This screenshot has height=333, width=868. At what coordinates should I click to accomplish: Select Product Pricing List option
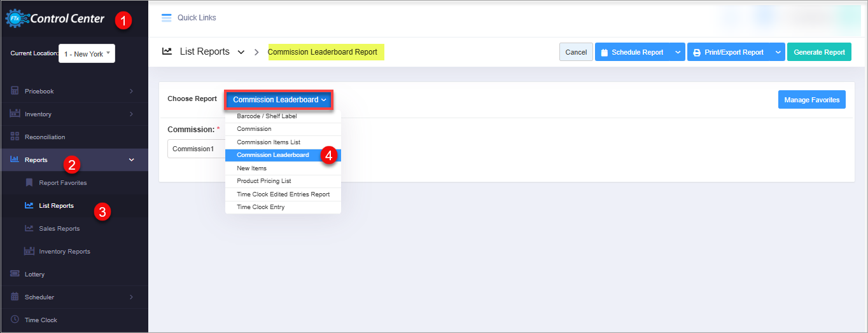(x=283, y=181)
